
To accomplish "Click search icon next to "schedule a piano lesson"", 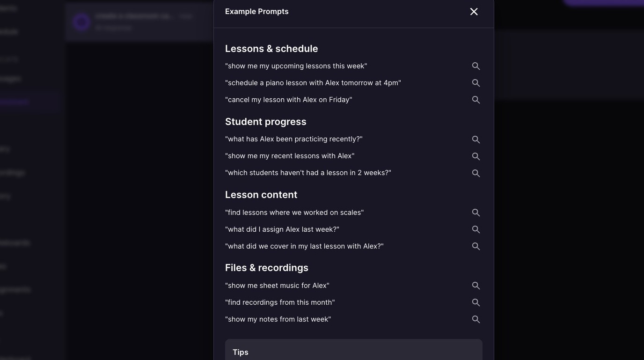I will (476, 83).
